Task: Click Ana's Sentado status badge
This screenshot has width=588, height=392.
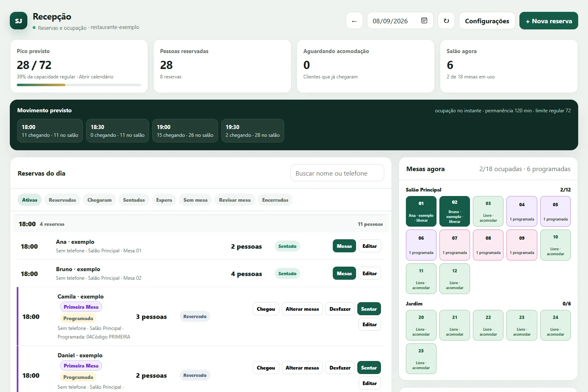Action: pos(287,246)
